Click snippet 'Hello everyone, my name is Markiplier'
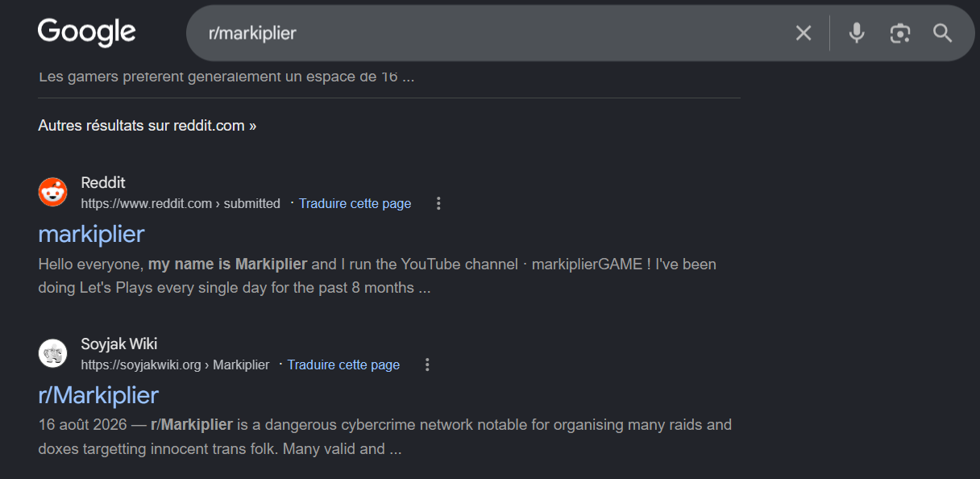Screen dimensions: 980x479 click(172, 264)
